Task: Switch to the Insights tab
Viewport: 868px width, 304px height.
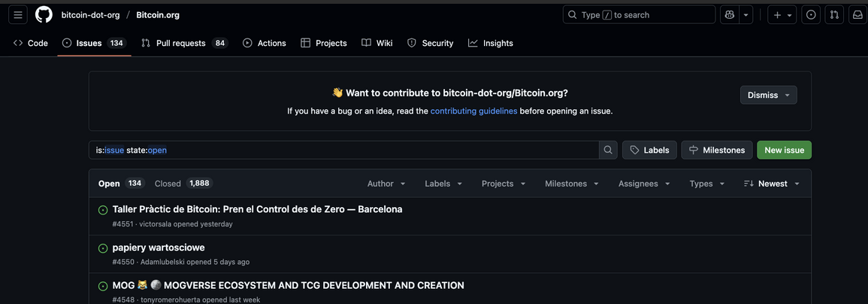Action: (490, 43)
